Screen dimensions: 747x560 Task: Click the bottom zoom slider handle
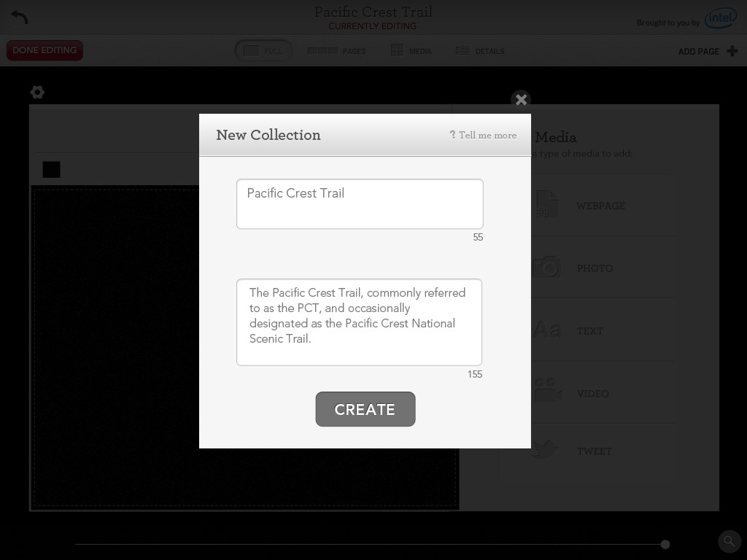coord(665,544)
